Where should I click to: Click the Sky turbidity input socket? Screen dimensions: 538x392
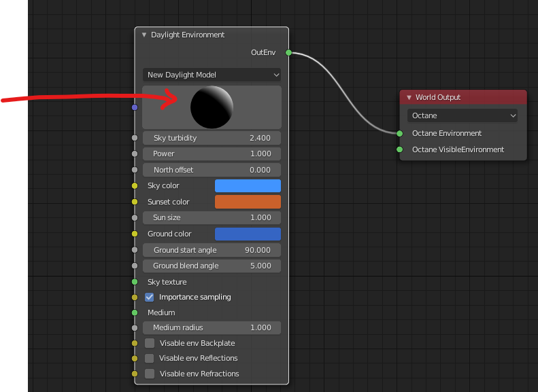click(135, 138)
